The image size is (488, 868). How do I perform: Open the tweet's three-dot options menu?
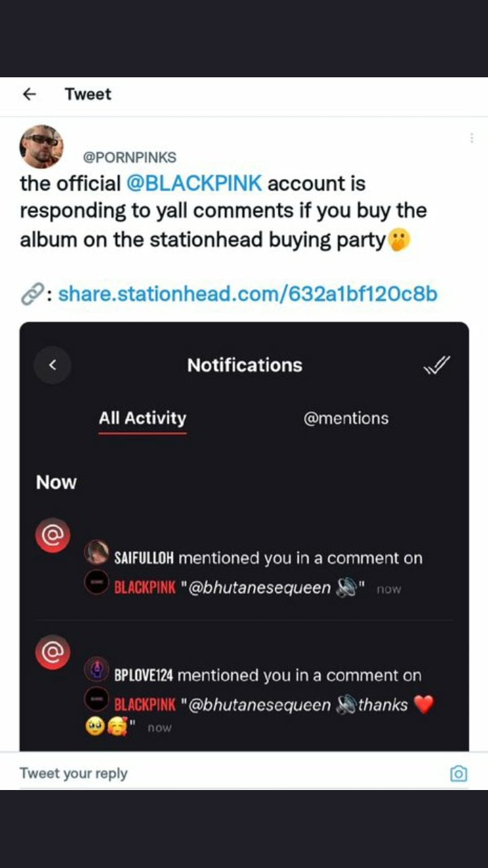[471, 138]
